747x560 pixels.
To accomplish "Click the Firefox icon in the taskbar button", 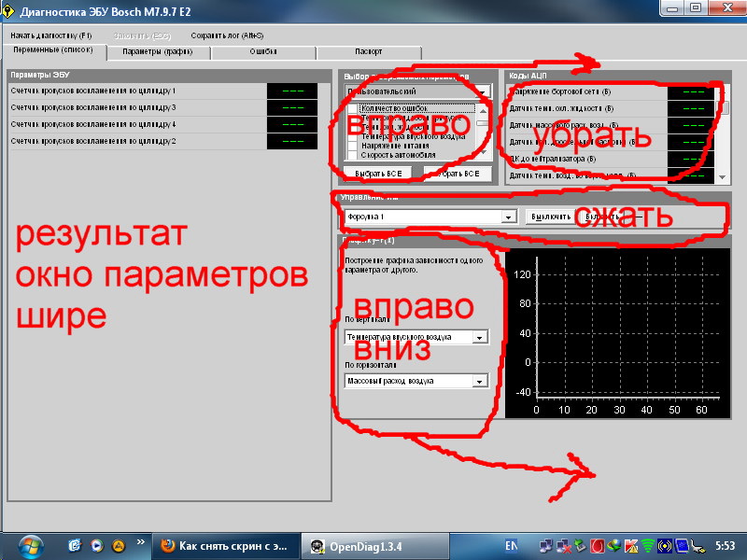I will (168, 546).
